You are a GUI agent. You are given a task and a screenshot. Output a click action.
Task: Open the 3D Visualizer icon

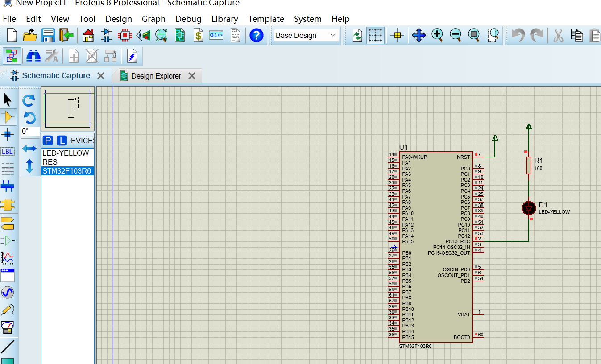(x=143, y=35)
